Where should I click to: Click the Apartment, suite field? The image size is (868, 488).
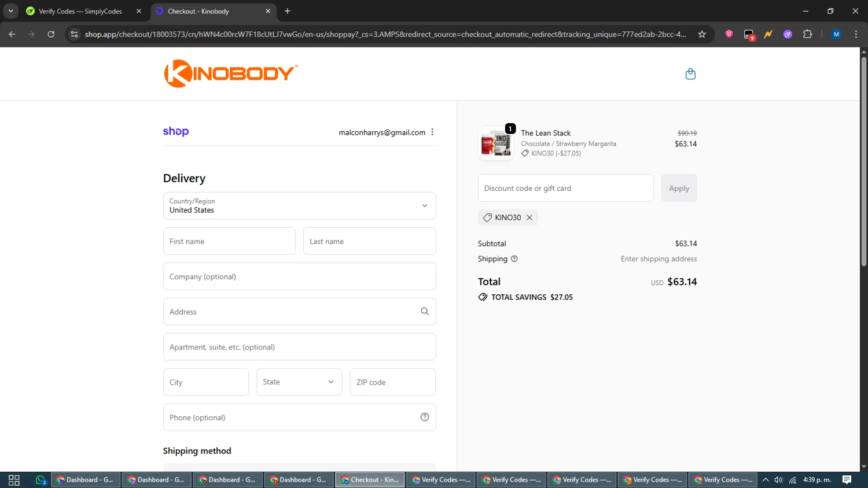click(299, 347)
